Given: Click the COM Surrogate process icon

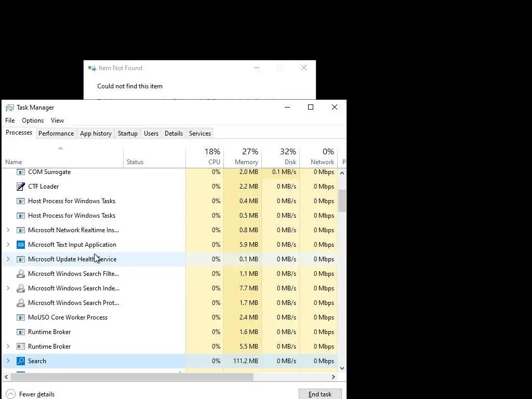Looking at the screenshot, I should 21,172.
